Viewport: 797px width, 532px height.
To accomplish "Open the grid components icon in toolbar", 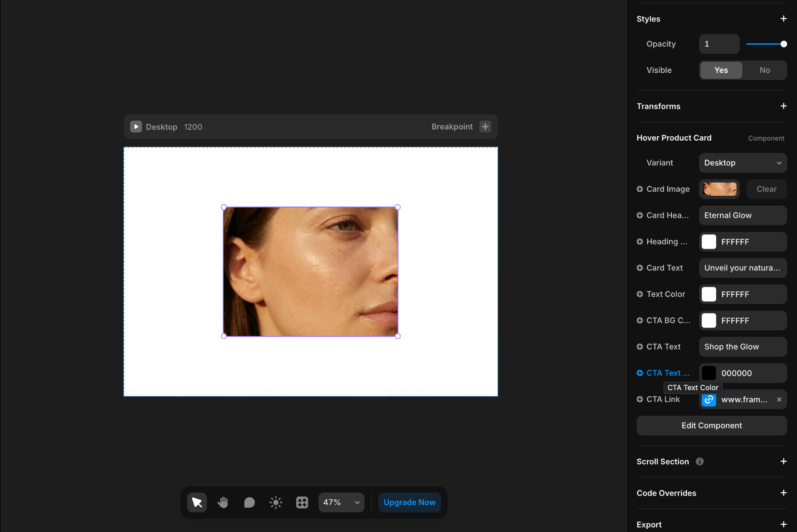I will tap(302, 503).
